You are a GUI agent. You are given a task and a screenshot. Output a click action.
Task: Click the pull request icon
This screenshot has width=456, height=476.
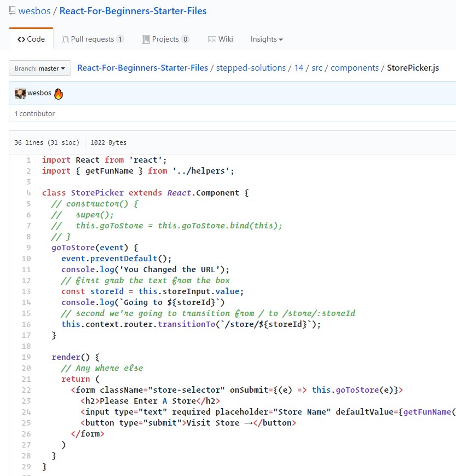(x=65, y=39)
